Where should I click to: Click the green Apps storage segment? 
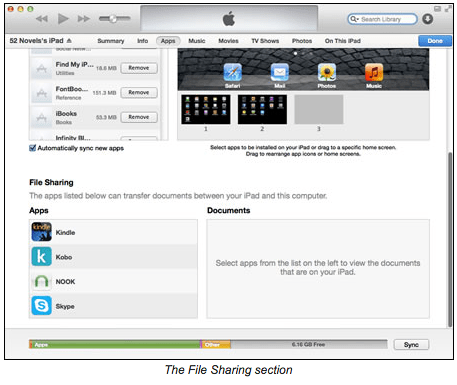115,344
